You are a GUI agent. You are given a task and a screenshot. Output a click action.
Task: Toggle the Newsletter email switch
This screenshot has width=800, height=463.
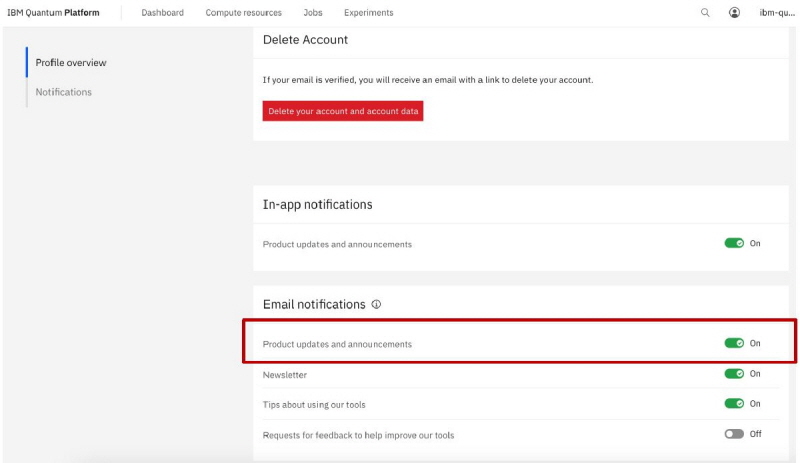(x=734, y=374)
